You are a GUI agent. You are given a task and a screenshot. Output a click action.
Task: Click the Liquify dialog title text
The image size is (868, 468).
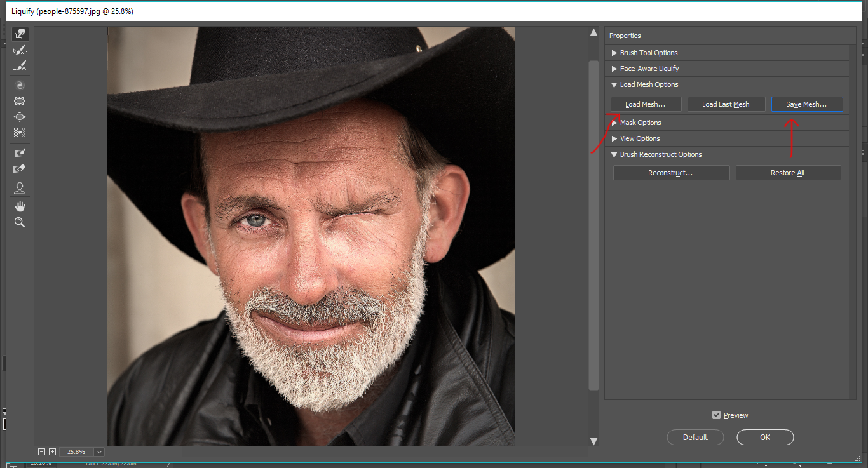coord(72,11)
